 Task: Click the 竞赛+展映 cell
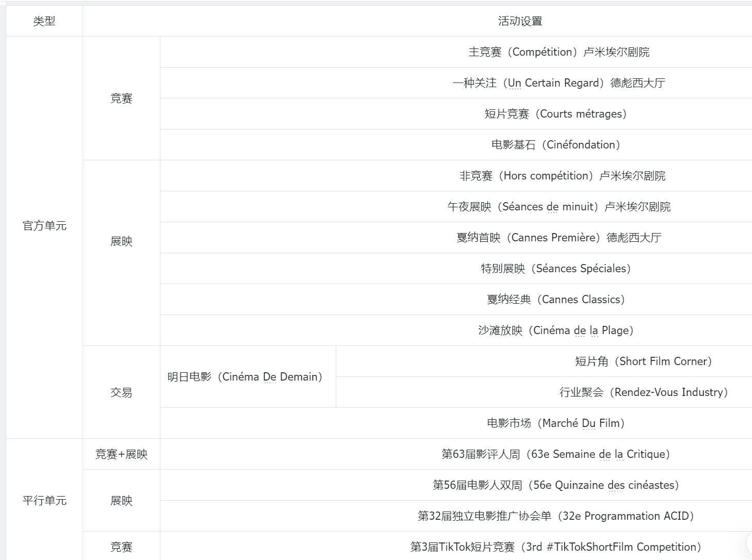[x=121, y=454]
